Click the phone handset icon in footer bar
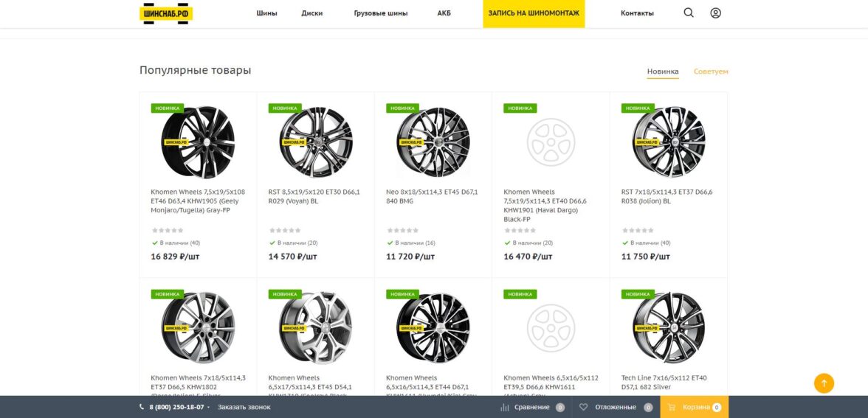 (x=142, y=408)
